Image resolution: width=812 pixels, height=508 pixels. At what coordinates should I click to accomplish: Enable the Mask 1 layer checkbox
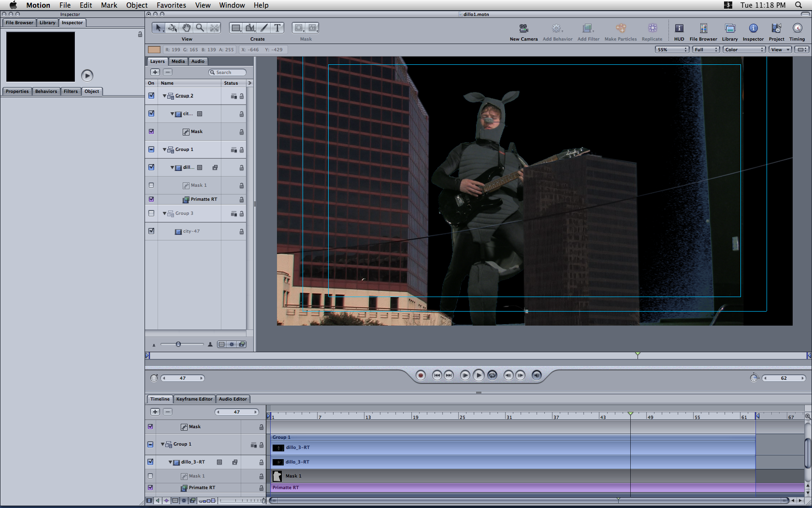click(151, 185)
